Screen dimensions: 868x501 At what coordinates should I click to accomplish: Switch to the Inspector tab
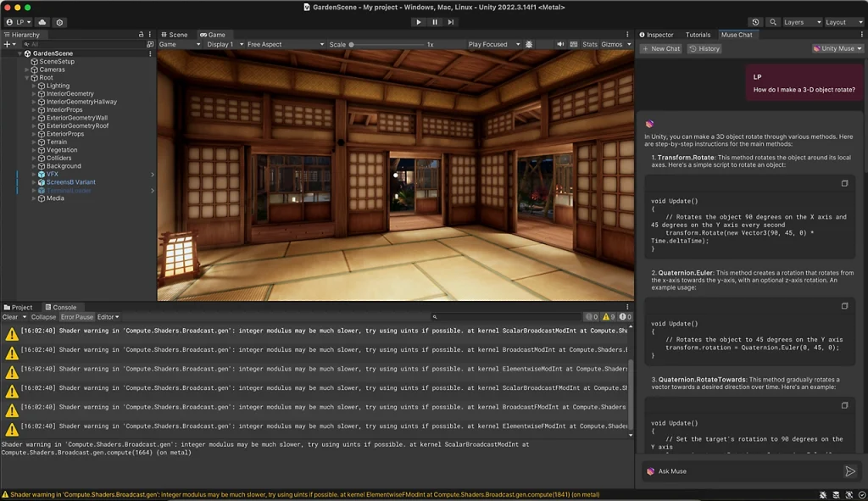coord(657,34)
